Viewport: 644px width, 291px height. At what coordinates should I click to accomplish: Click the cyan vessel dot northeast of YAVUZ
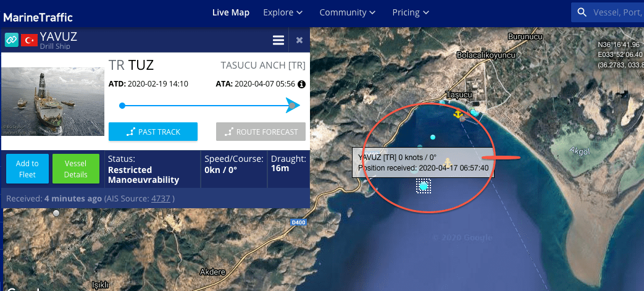point(432,137)
